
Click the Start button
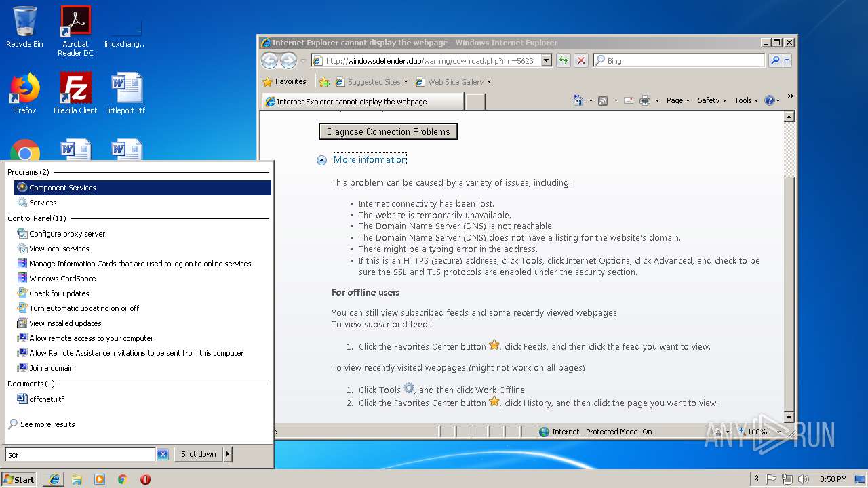(19, 479)
